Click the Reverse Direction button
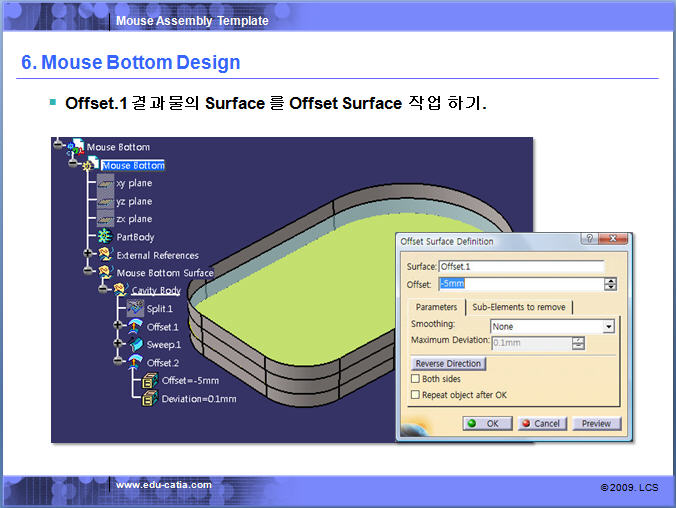The height and width of the screenshot is (508, 676). 448,364
